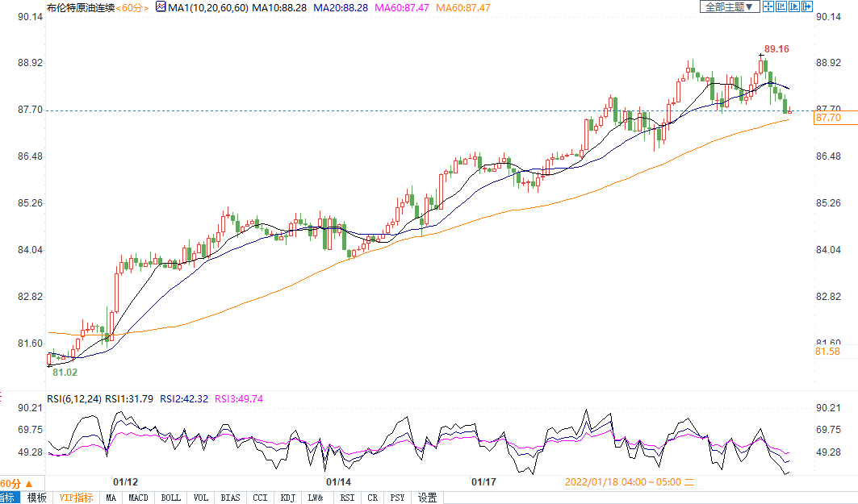This screenshot has height=504, width=858.
Task: Open the 全部主题 dropdown
Action: pos(729,6)
